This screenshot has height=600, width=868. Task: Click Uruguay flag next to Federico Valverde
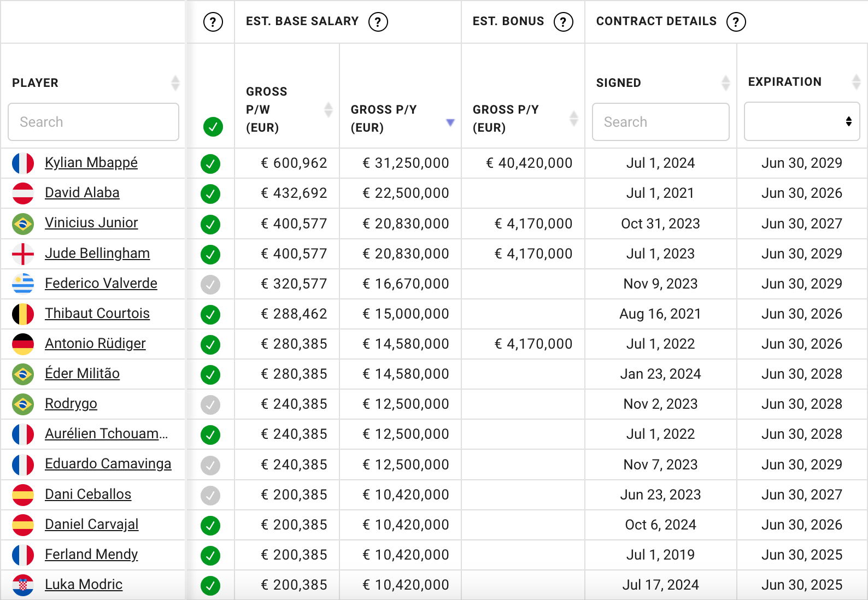[x=23, y=284]
